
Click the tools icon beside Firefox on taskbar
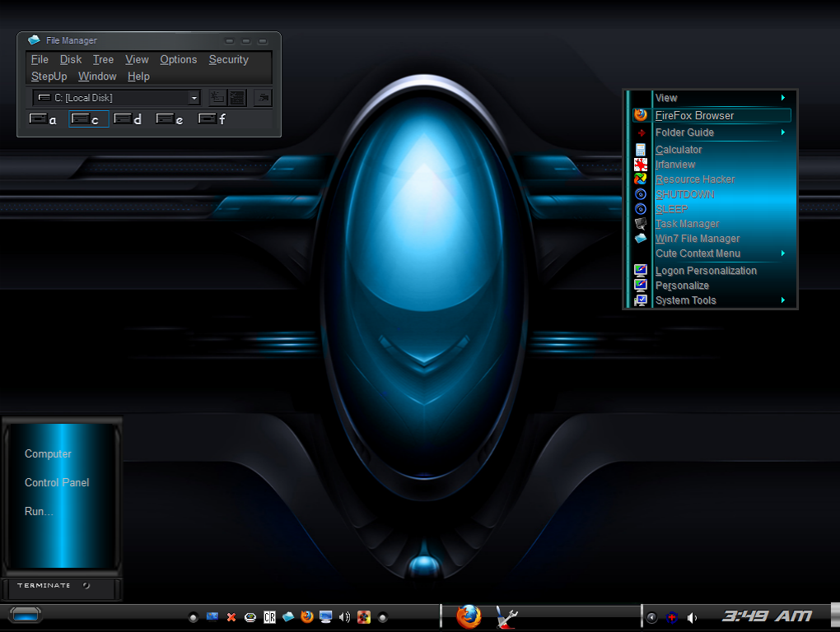point(506,616)
